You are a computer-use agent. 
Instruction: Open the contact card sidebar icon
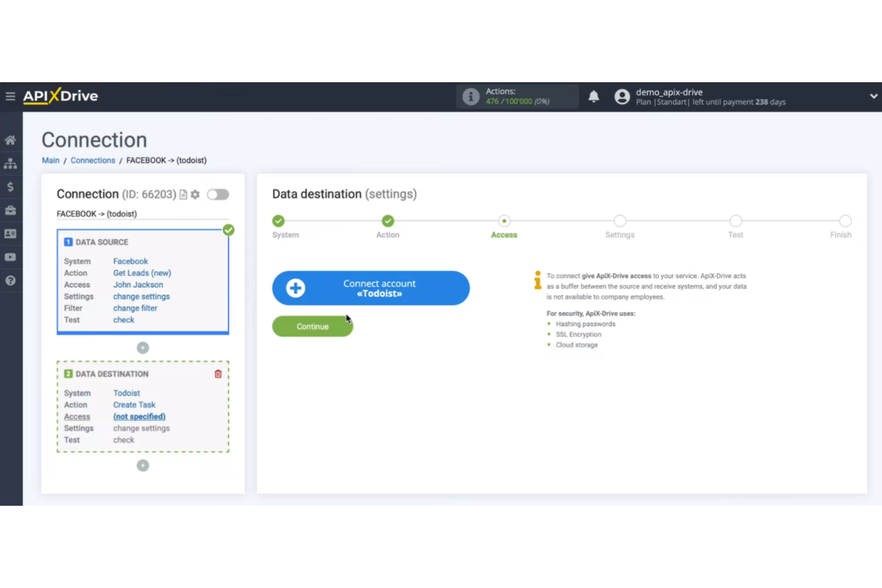click(x=10, y=234)
